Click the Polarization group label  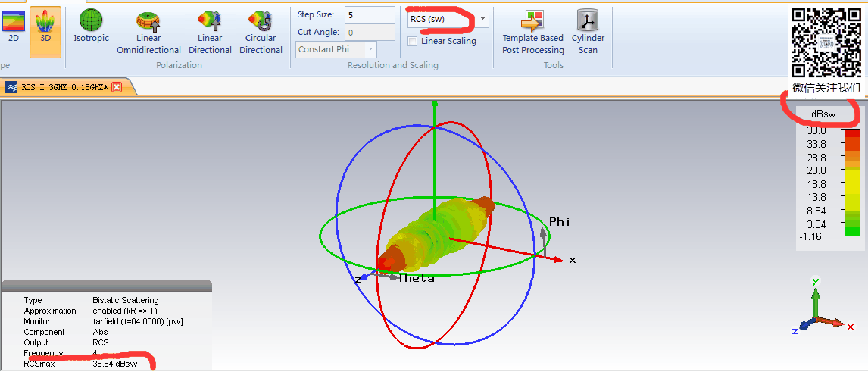click(x=179, y=65)
